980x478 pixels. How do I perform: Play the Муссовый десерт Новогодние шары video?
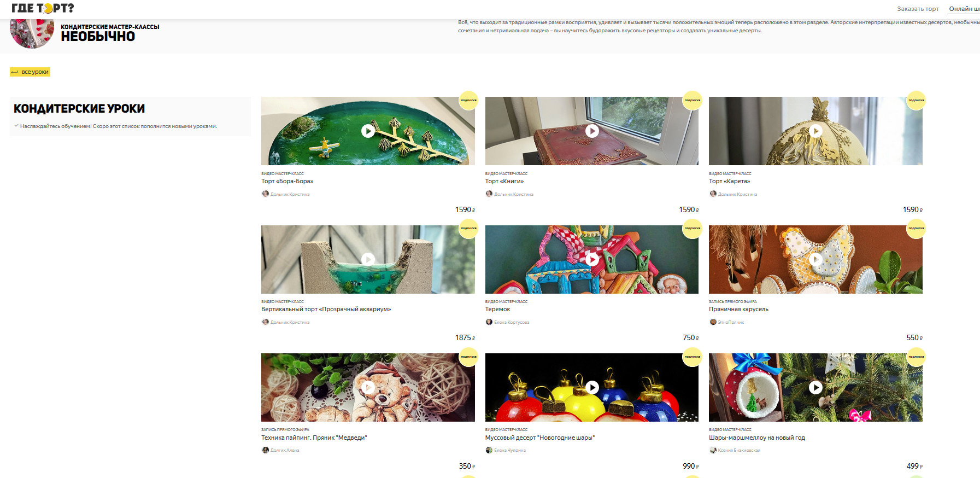(x=592, y=387)
